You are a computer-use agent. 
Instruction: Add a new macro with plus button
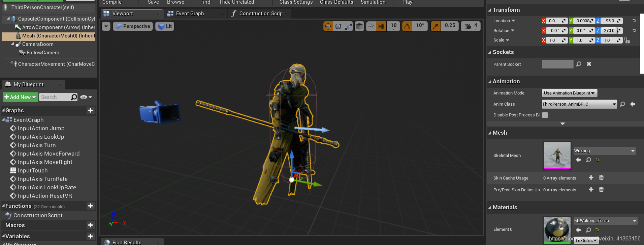point(90,225)
